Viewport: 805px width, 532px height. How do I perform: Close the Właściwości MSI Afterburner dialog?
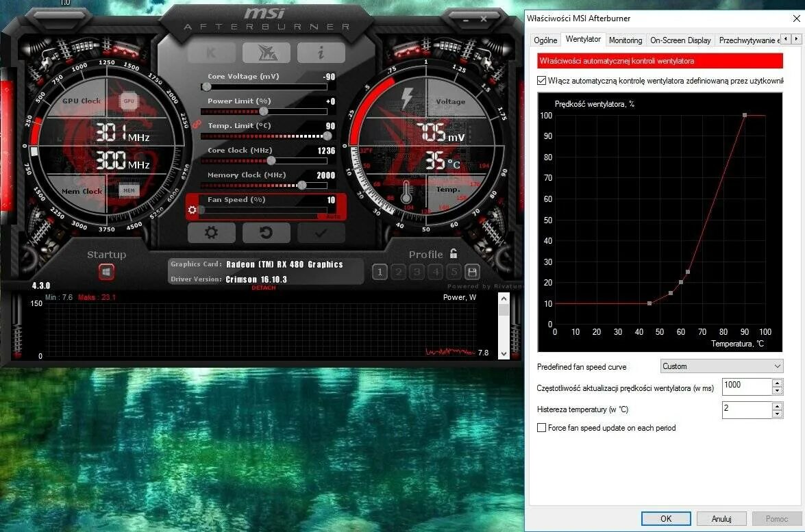(796, 18)
